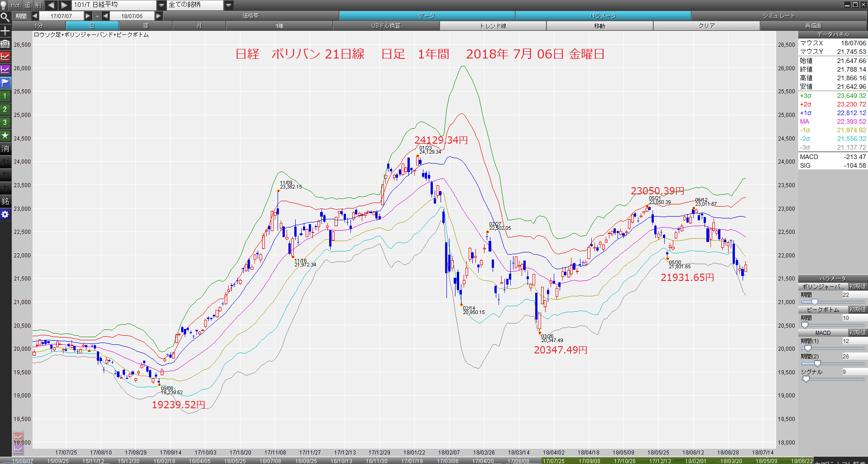The image size is (868, 464).
Task: Open the 101/T 日経平均 symbol dropdown
Action: [x=161, y=5]
